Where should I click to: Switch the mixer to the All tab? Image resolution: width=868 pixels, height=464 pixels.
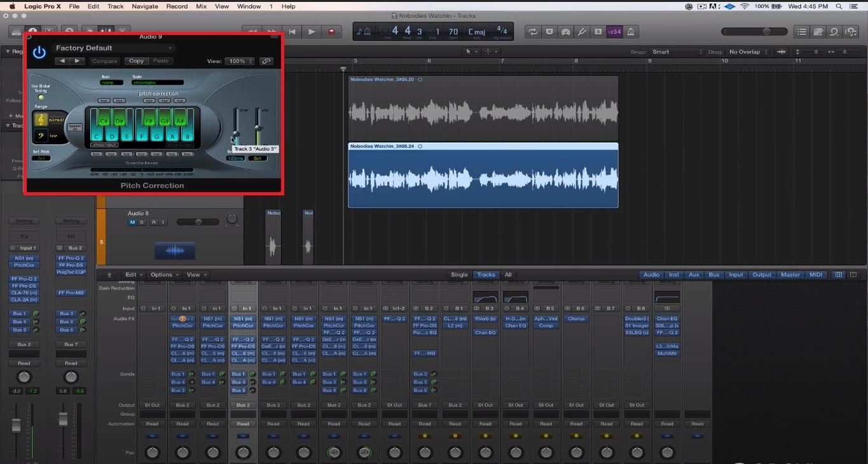[507, 274]
